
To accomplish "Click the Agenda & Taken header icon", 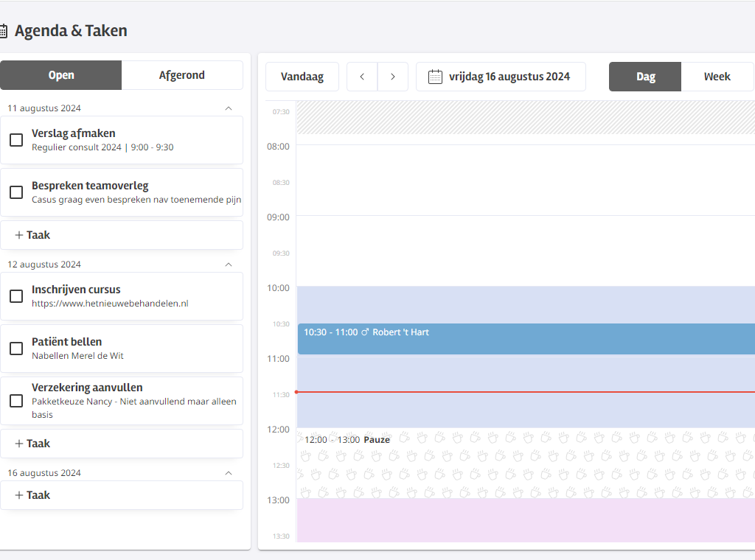I will coord(4,31).
